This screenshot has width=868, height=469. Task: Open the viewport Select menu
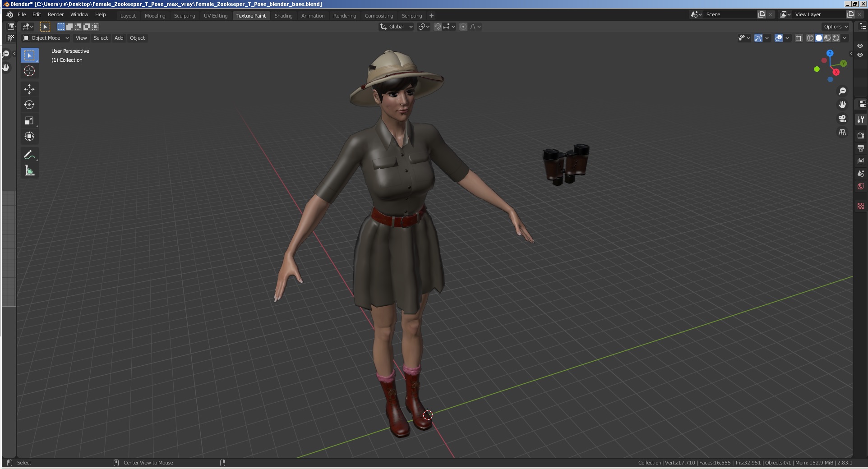coord(101,38)
